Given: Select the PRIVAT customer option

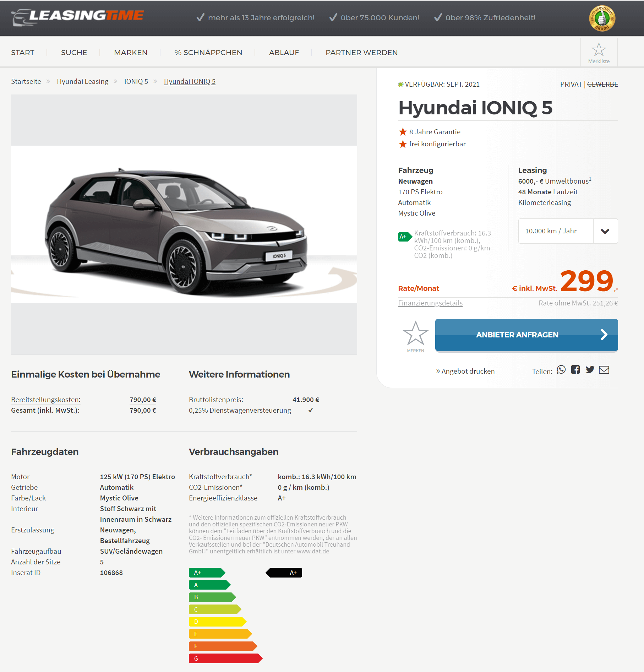Looking at the screenshot, I should (x=571, y=84).
